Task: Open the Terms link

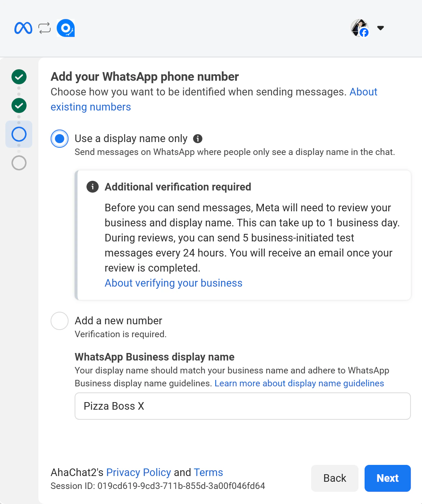Action: (x=208, y=472)
